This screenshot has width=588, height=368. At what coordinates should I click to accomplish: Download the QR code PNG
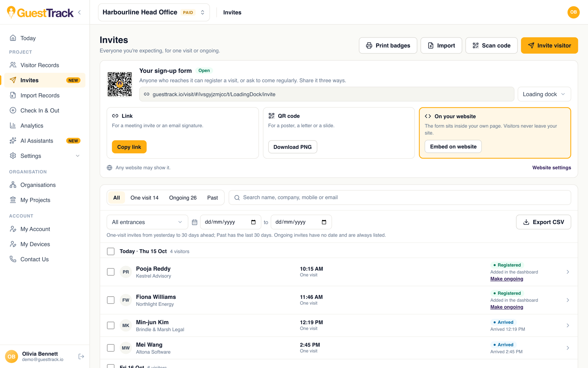tap(293, 147)
